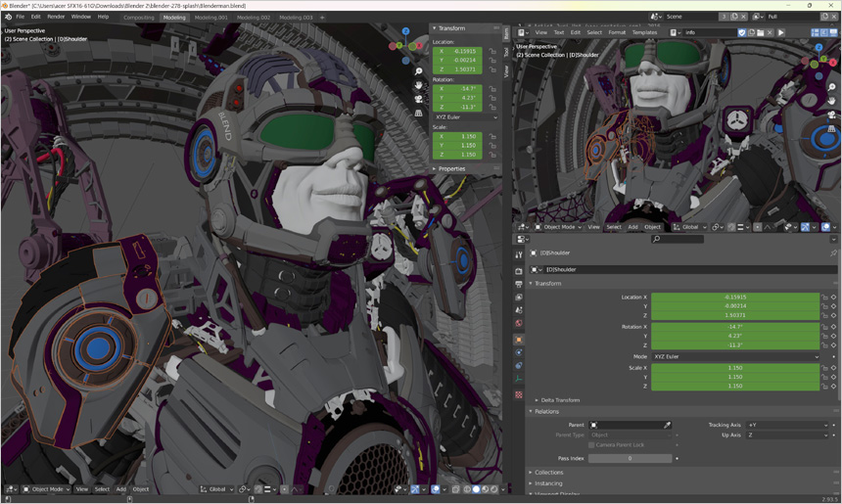This screenshot has width=842, height=504.
Task: Toggle lock on Location X in properties editor
Action: [x=824, y=297]
